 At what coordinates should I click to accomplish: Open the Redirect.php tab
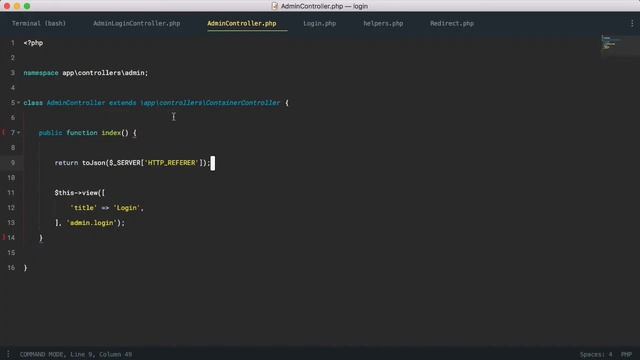pyautogui.click(x=452, y=24)
